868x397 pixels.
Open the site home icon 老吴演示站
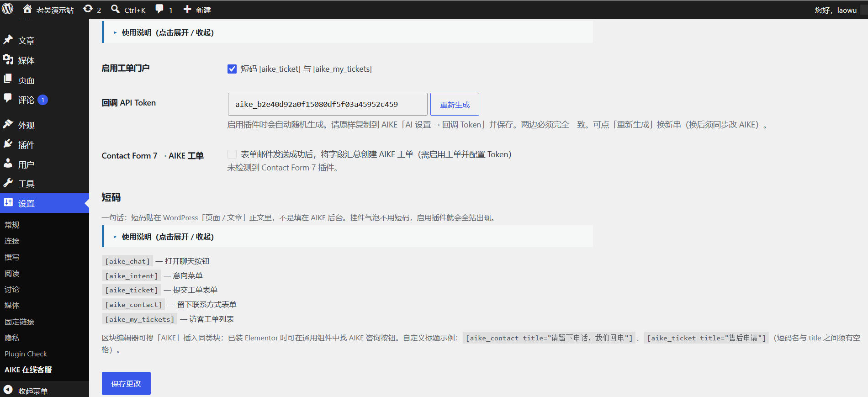(27, 9)
